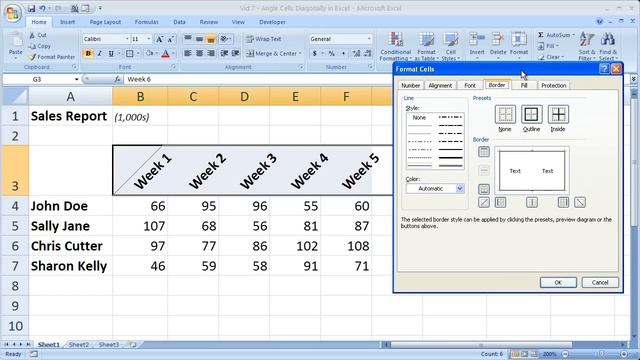Decrease indent in Alignment group
Screen dimensions: 640x360
(224, 53)
